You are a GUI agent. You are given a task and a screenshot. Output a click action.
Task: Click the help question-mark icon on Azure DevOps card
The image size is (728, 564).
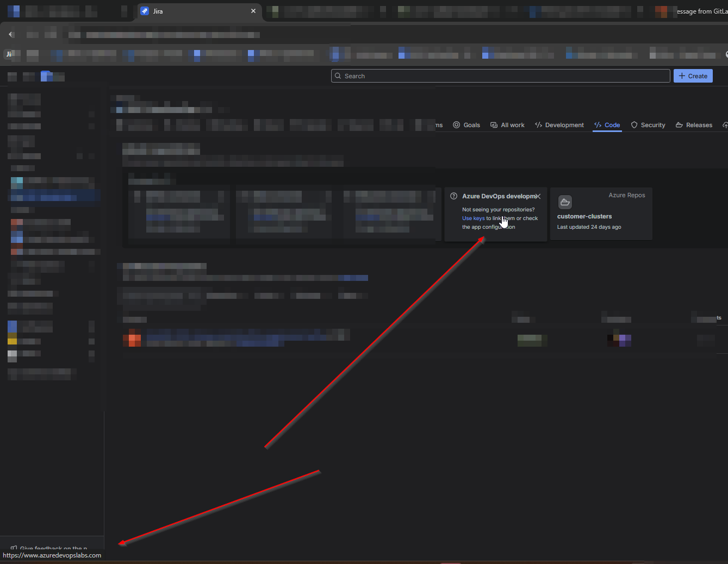(x=453, y=196)
